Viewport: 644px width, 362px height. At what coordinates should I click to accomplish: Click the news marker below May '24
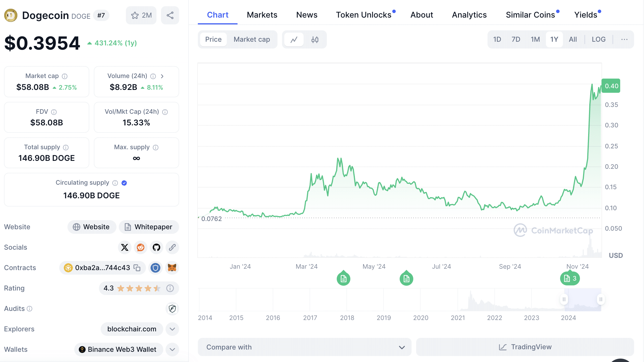(406, 278)
